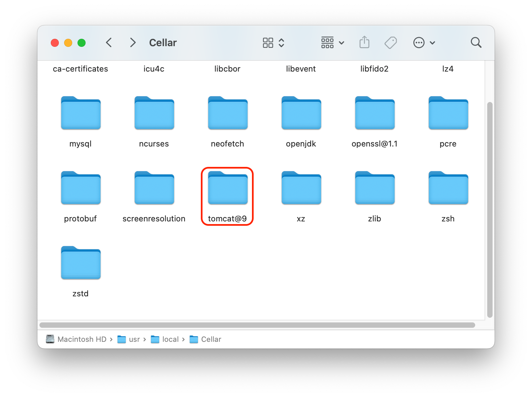Select the neofetch folder icon

point(228,113)
